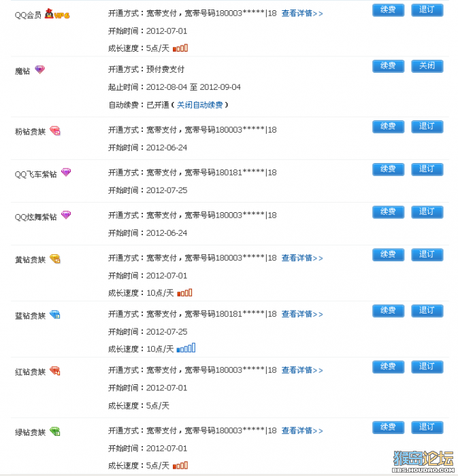Click the QQ飞车紫钻 service name

click(35, 174)
